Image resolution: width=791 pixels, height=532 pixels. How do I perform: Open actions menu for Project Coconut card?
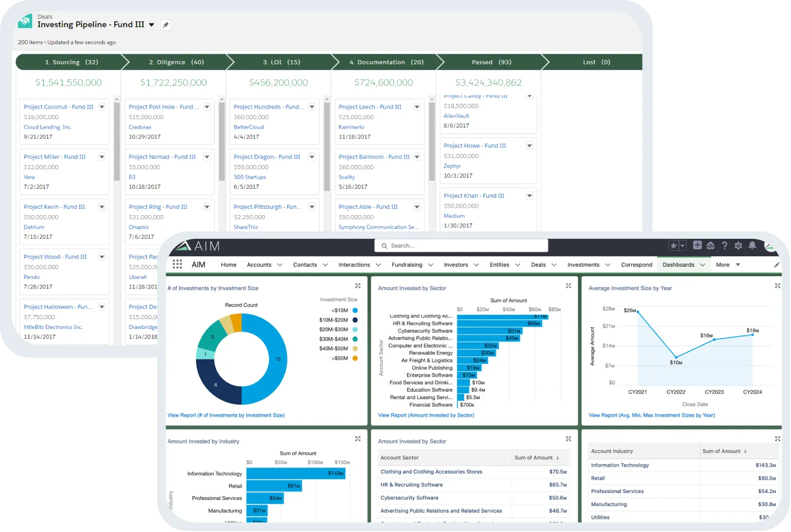(x=102, y=107)
